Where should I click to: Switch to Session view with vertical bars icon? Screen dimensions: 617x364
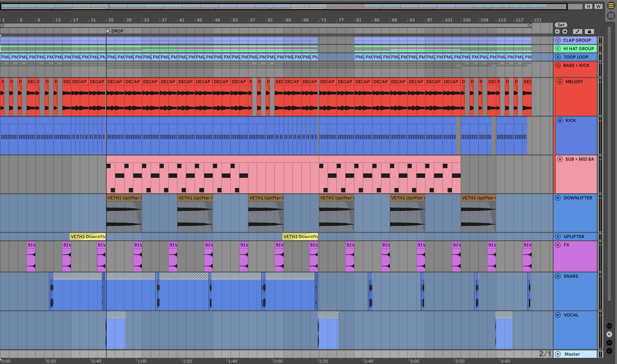[611, 16]
